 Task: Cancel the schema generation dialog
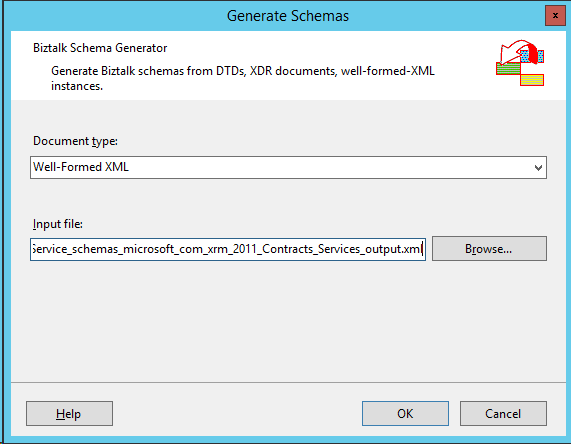point(503,413)
